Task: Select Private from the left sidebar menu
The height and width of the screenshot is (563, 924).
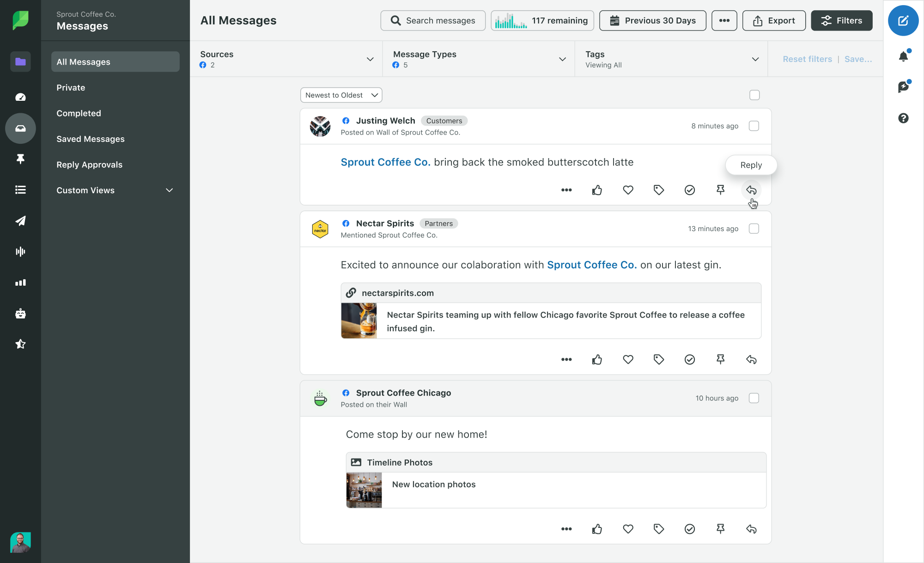Action: (71, 87)
